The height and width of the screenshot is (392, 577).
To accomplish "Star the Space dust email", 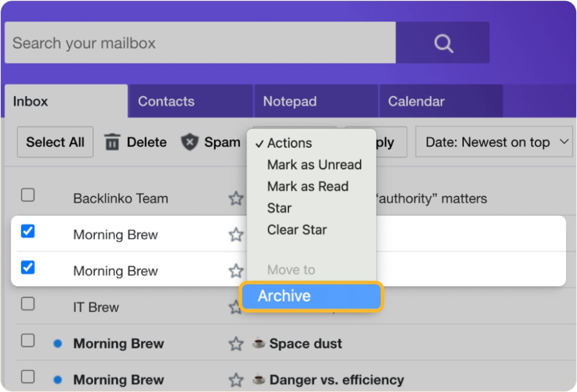I will click(236, 344).
